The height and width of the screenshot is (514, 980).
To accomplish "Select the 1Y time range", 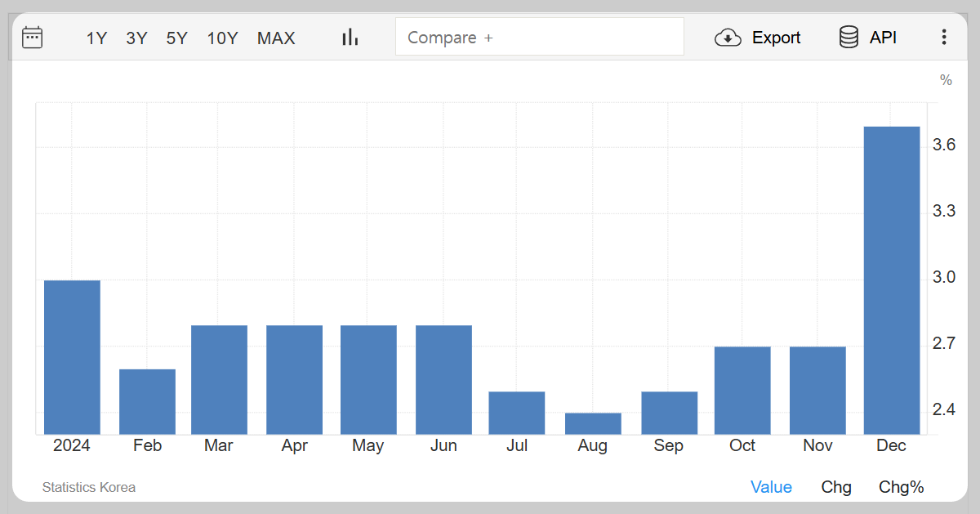I will 97,38.
